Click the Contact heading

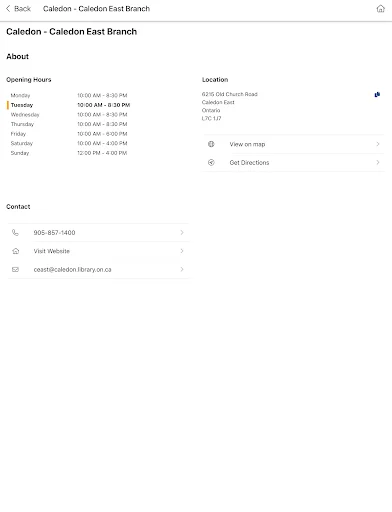click(x=18, y=207)
